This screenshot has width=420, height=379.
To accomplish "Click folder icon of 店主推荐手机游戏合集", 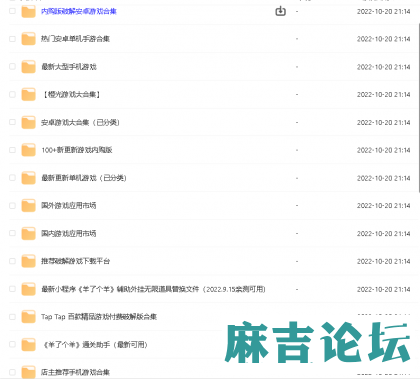I will click(28, 372).
